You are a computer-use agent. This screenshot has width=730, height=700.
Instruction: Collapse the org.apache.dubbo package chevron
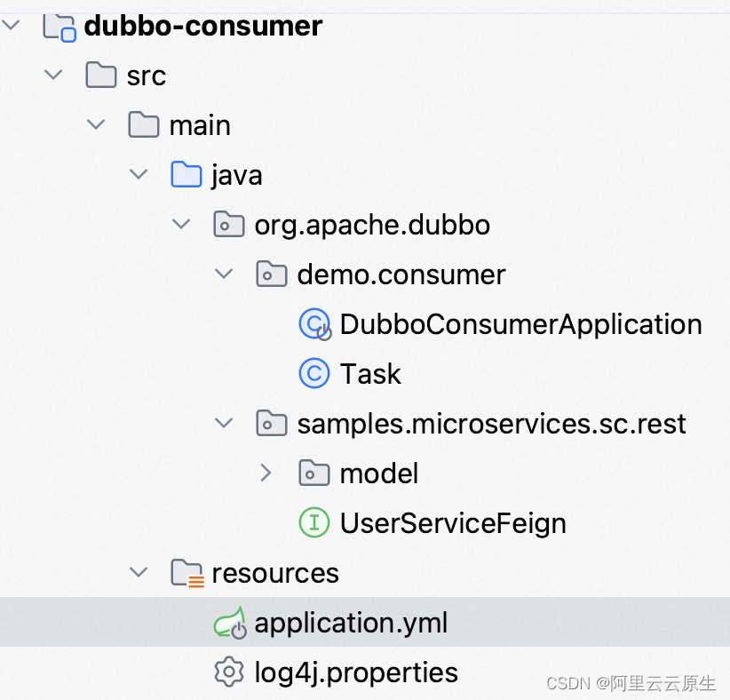click(x=181, y=224)
